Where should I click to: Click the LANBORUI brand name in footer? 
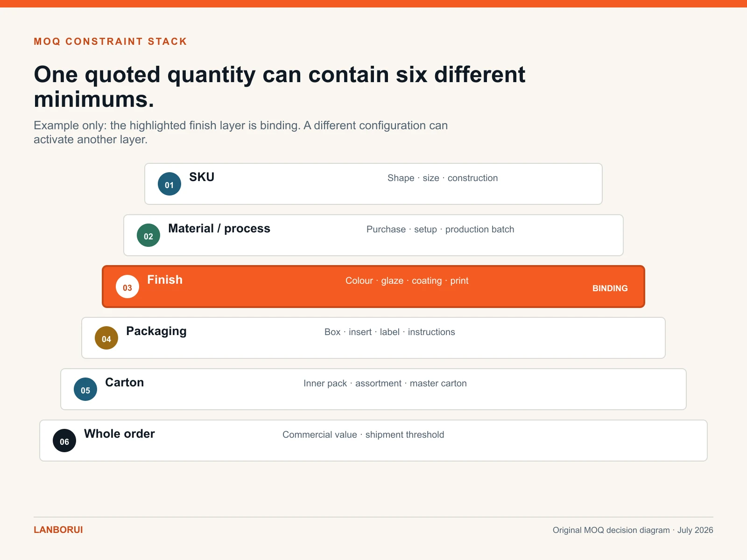pos(58,530)
